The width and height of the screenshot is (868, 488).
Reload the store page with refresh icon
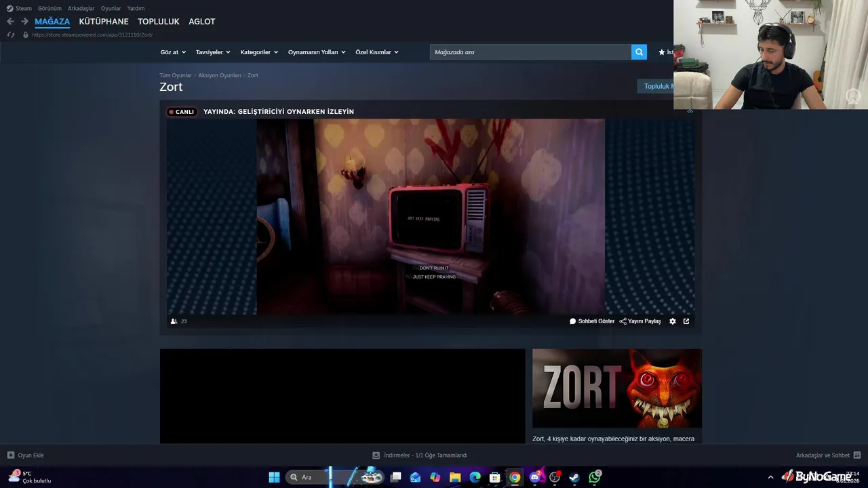[x=10, y=35]
